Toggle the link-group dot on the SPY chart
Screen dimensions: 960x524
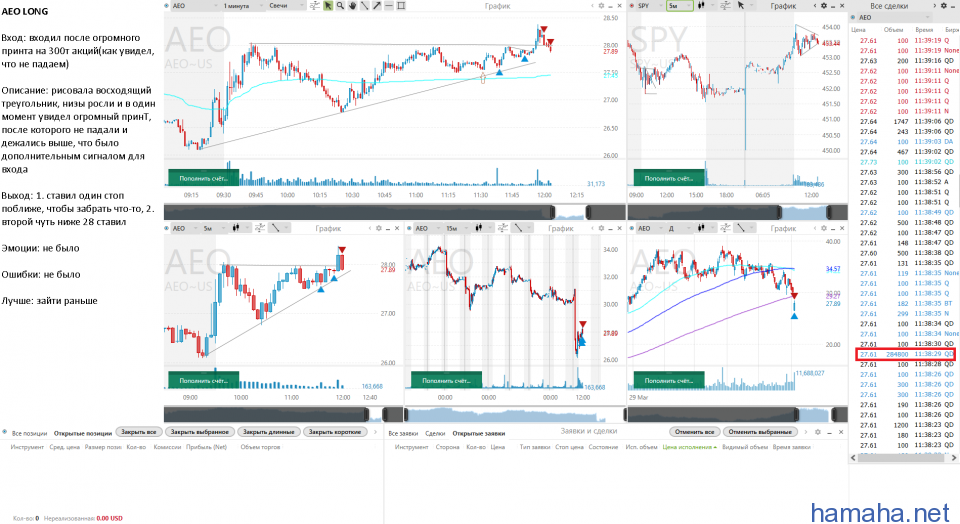coord(632,6)
